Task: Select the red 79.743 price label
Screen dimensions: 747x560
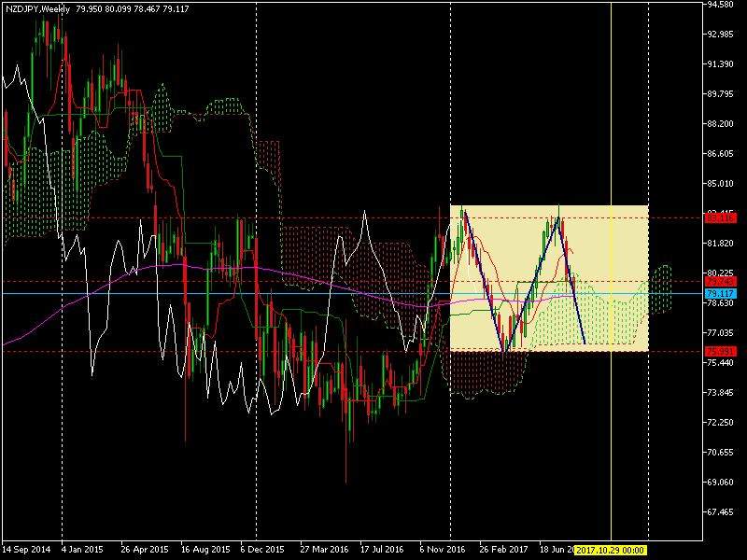Action: pyautogui.click(x=720, y=281)
